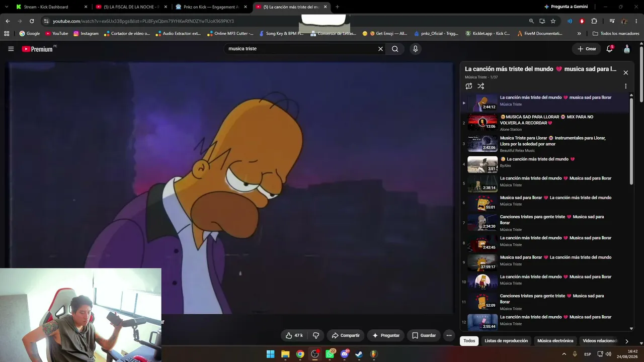Open the Chrome apps grid shortcut

pos(7,34)
